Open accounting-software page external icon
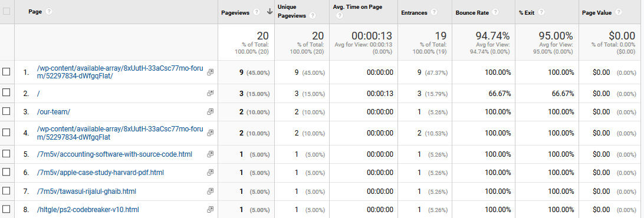The height and width of the screenshot is (218, 644). (211, 154)
